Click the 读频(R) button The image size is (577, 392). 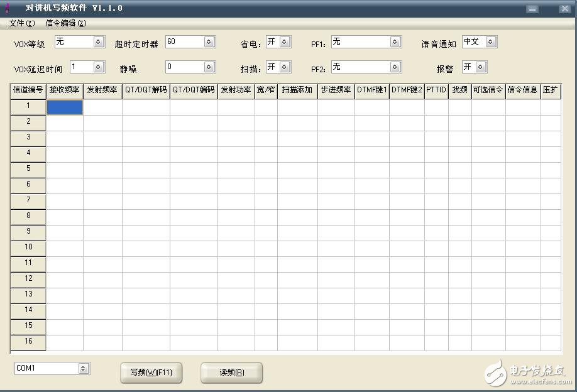(x=231, y=373)
